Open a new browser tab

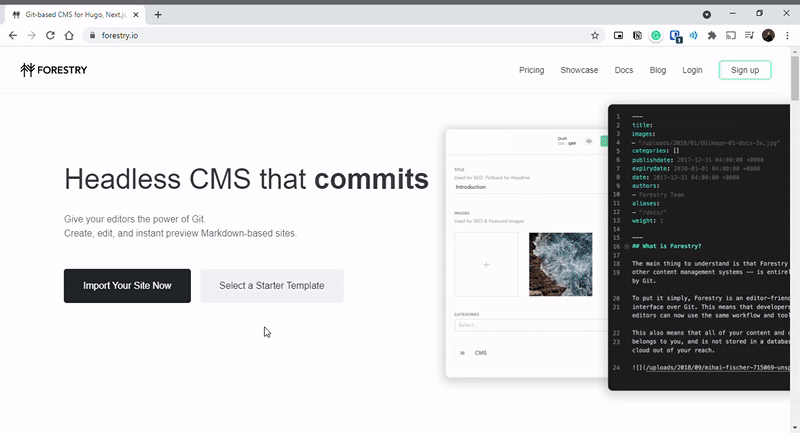pos(158,15)
